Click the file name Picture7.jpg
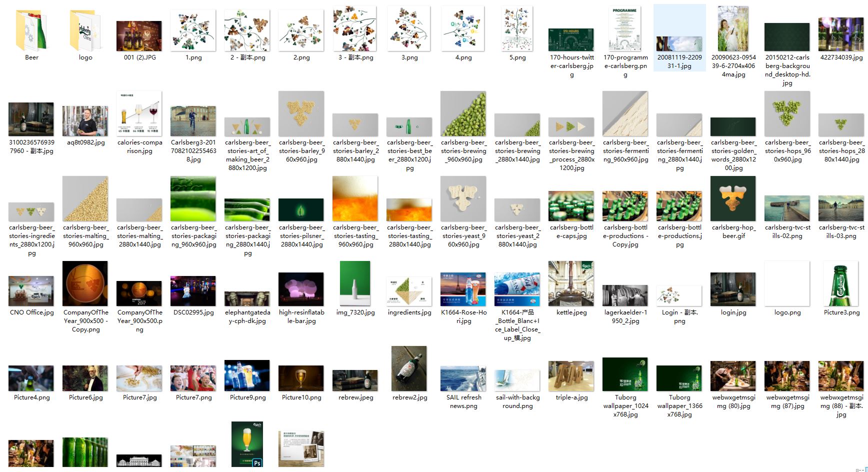The width and height of the screenshot is (868, 472). tap(139, 397)
